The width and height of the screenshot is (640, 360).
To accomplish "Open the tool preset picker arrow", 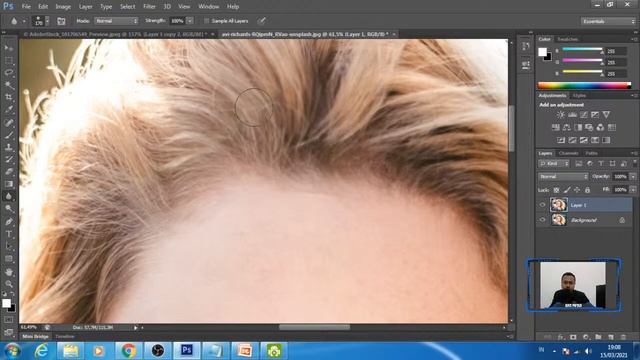I will pos(24,21).
